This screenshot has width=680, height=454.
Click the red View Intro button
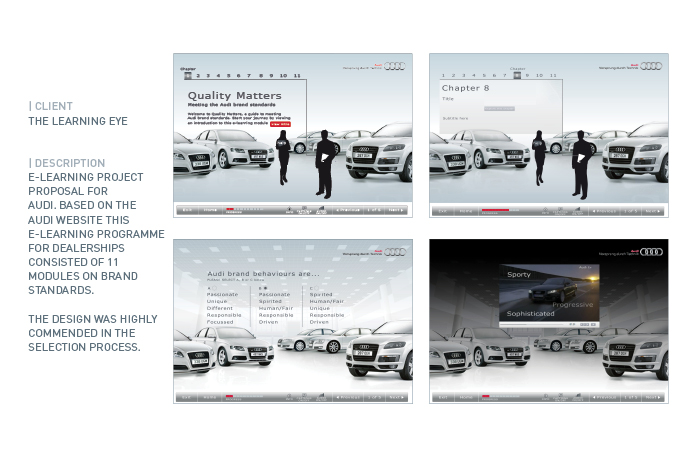279,124
